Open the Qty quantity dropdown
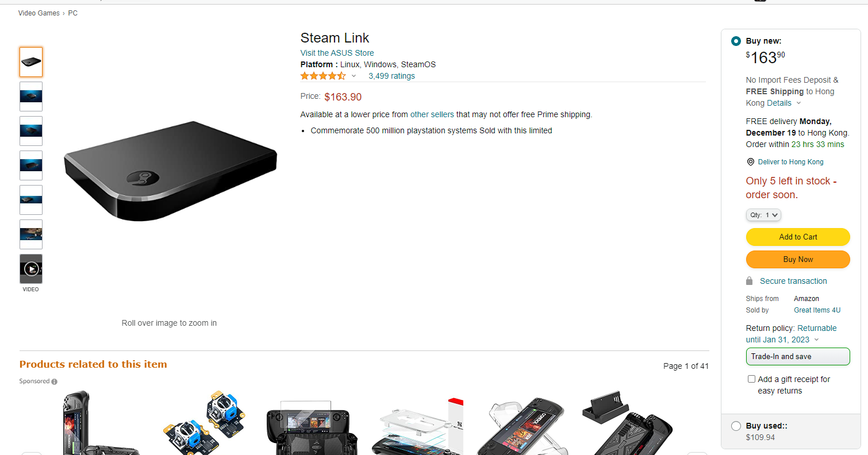Viewport: 868px width, 455px height. (x=763, y=215)
